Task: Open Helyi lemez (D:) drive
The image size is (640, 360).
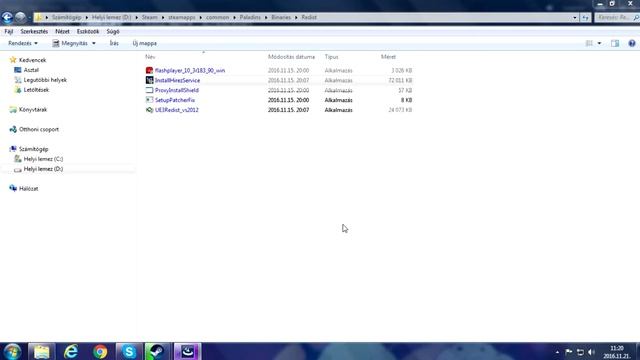Action: (43, 169)
